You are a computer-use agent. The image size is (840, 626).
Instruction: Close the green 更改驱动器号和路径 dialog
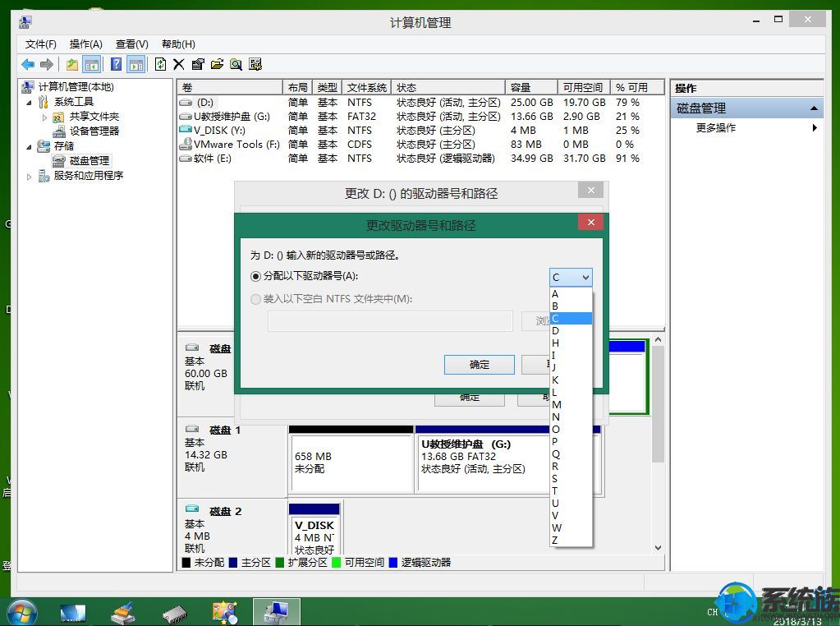click(591, 223)
